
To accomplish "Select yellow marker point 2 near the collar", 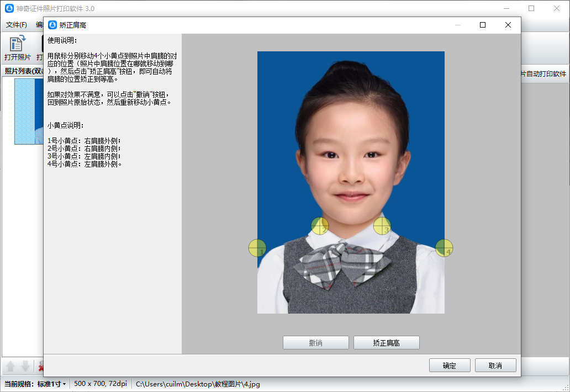I will pos(320,226).
